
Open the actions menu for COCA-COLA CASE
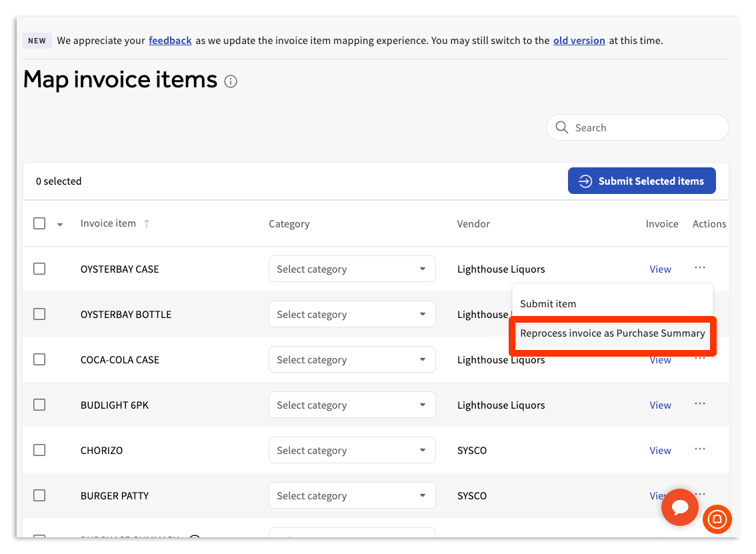pyautogui.click(x=699, y=359)
